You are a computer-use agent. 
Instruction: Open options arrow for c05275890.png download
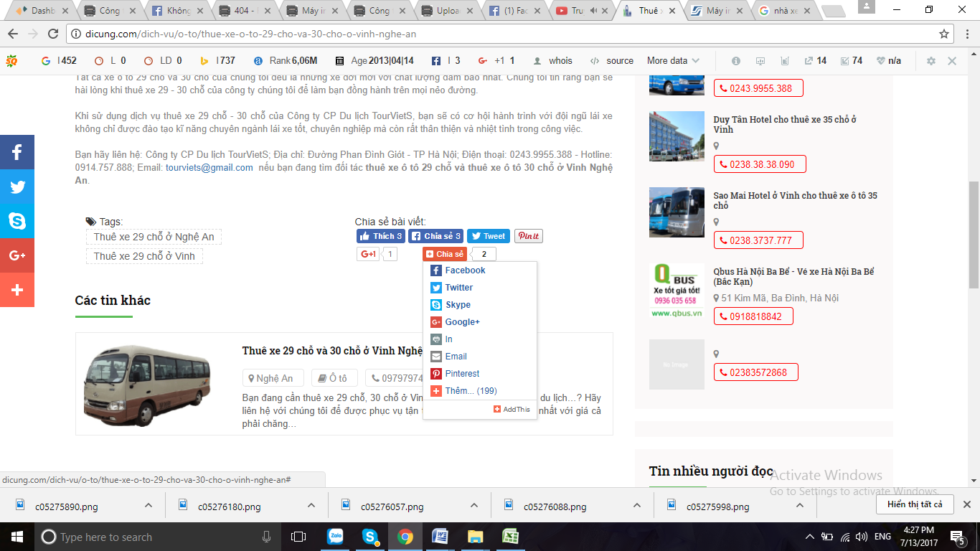pyautogui.click(x=149, y=505)
